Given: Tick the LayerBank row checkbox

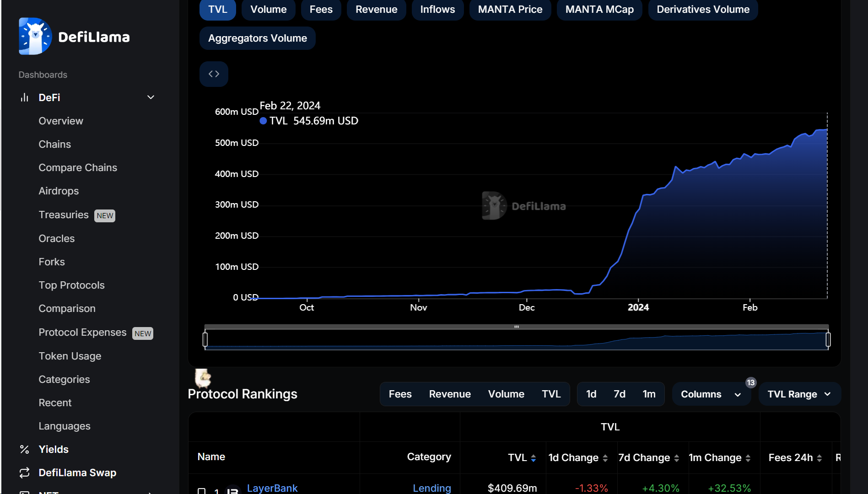Looking at the screenshot, I should pyautogui.click(x=201, y=491).
